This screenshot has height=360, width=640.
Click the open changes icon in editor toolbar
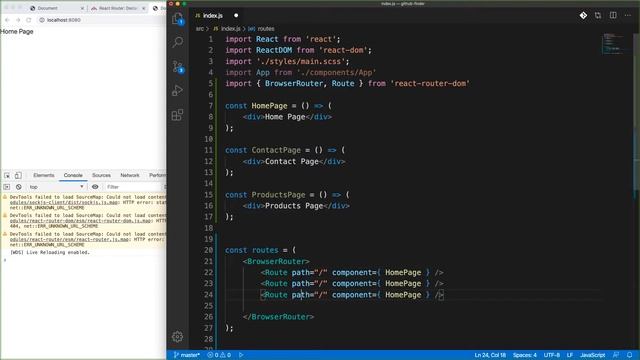coord(598,16)
